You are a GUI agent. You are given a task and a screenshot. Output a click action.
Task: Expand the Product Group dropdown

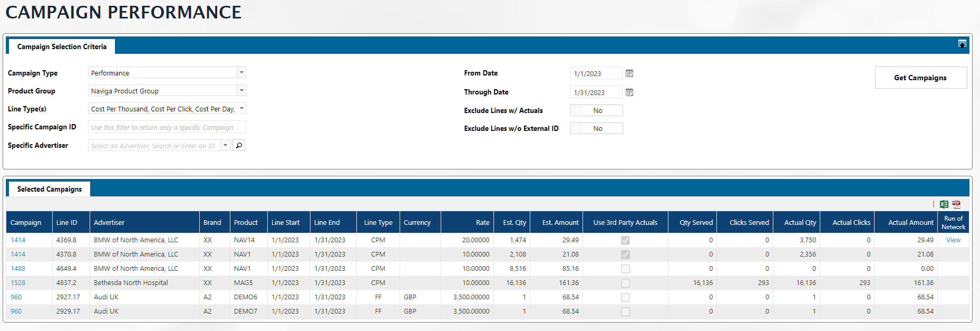[x=241, y=90]
